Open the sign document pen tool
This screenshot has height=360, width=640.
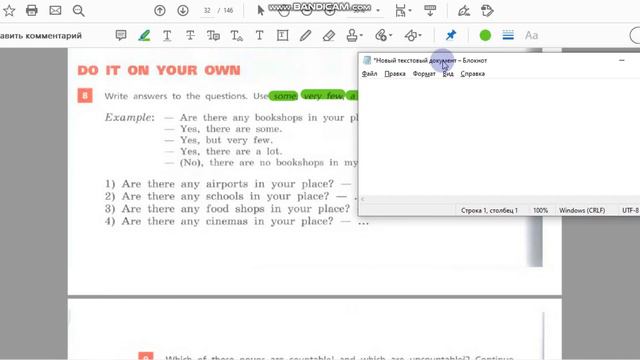(x=464, y=11)
